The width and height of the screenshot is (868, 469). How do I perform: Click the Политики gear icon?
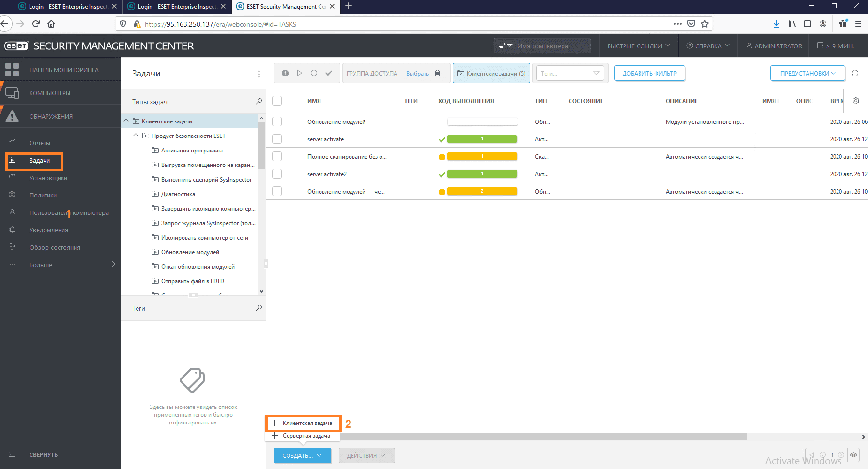tap(12, 195)
